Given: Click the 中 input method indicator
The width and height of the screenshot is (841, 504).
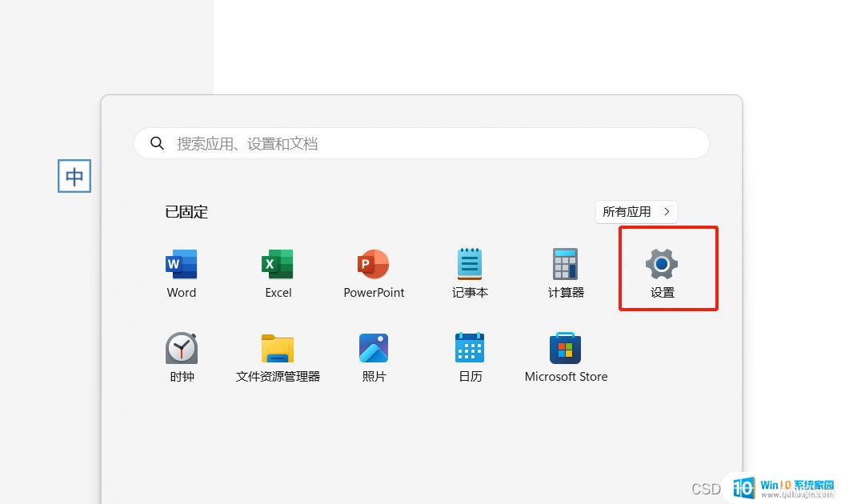Looking at the screenshot, I should coord(74,176).
